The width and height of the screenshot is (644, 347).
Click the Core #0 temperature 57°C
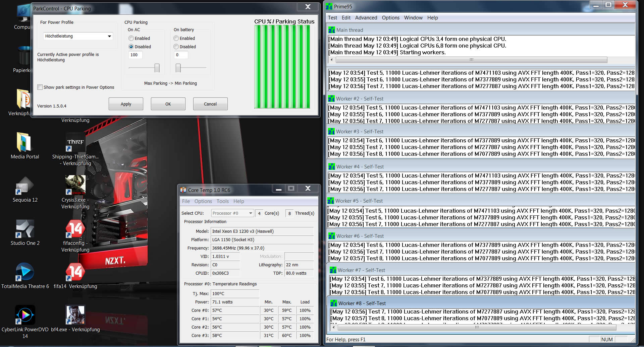coord(235,310)
